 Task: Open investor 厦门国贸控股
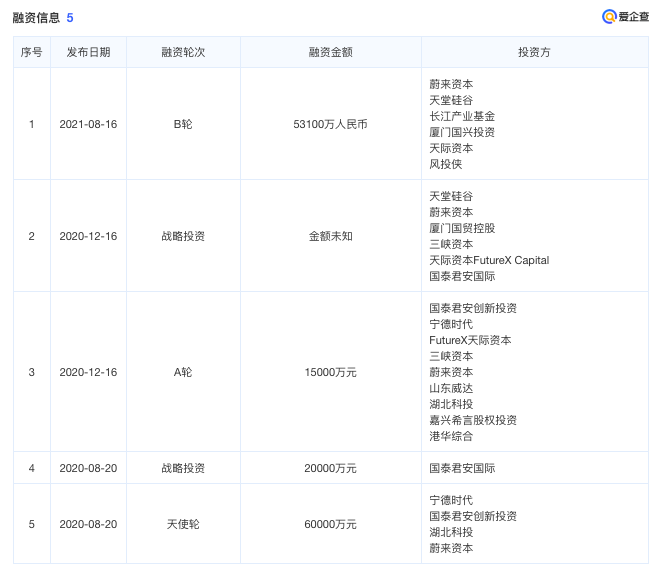pyautogui.click(x=462, y=228)
